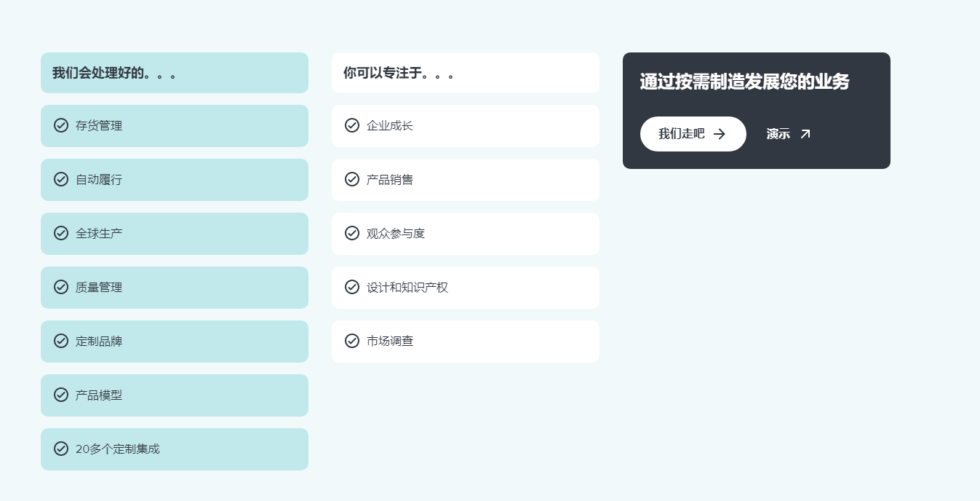
Task: Click the 我们会处理好的 header card
Action: (x=175, y=73)
